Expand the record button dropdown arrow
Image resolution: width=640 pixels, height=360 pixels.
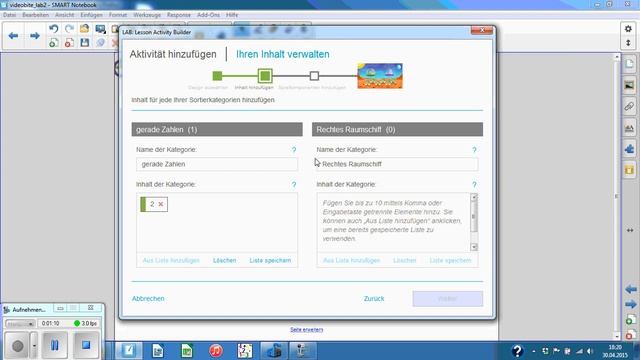[34, 345]
